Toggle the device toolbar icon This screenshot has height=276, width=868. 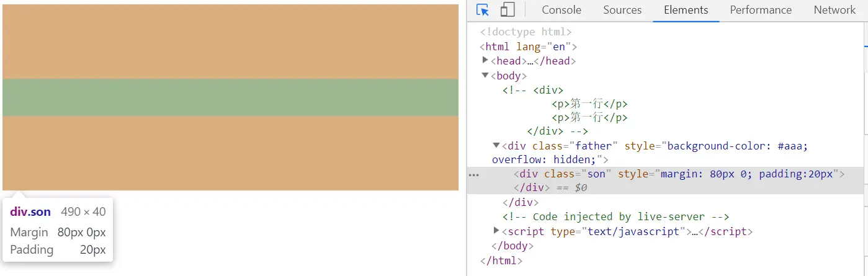508,10
